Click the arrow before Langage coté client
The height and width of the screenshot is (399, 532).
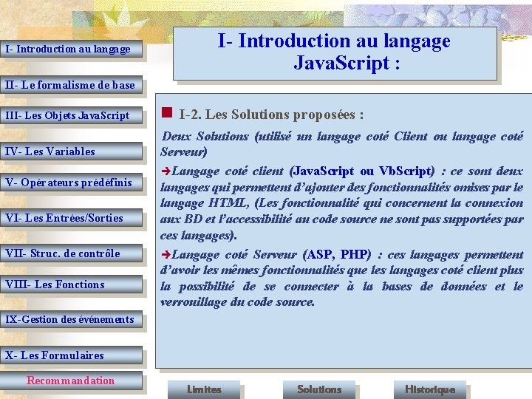166,171
